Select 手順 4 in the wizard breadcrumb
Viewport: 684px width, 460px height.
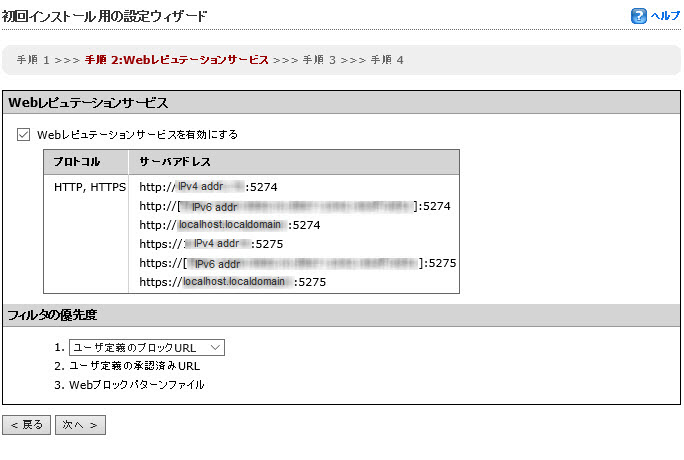click(387, 60)
